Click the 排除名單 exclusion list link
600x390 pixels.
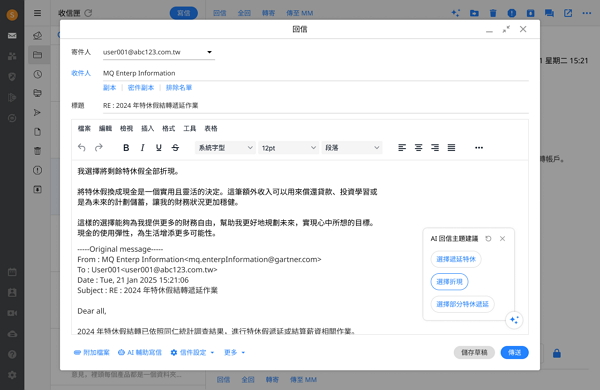(179, 88)
